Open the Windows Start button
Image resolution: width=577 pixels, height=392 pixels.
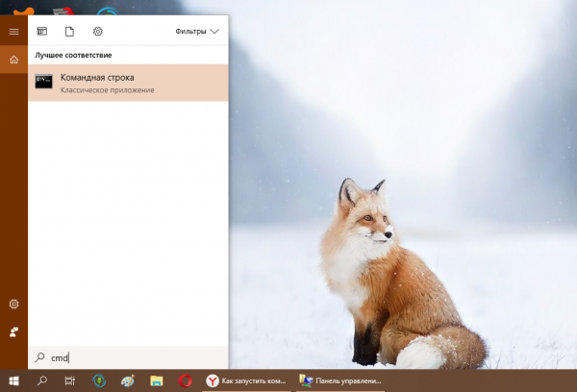click(x=13, y=380)
